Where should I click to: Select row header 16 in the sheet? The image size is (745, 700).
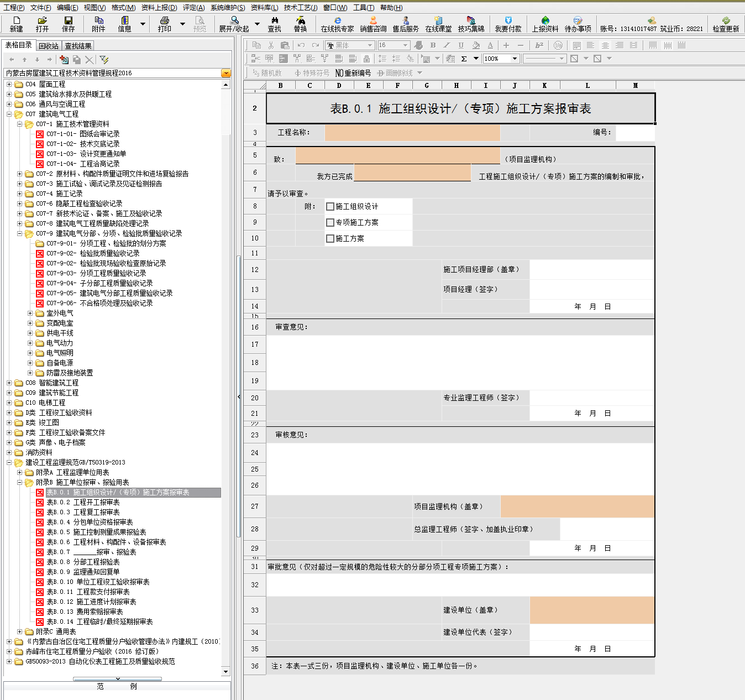point(255,327)
